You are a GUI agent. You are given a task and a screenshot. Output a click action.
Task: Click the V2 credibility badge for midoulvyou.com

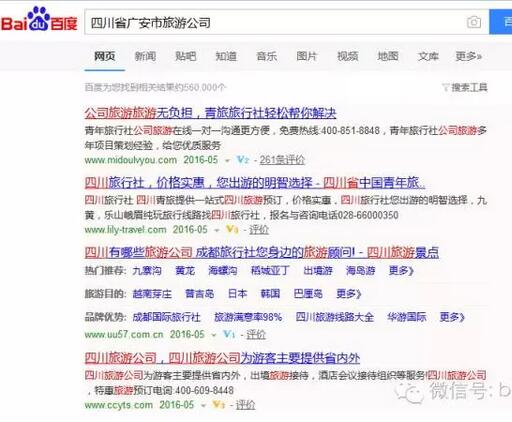pos(243,160)
